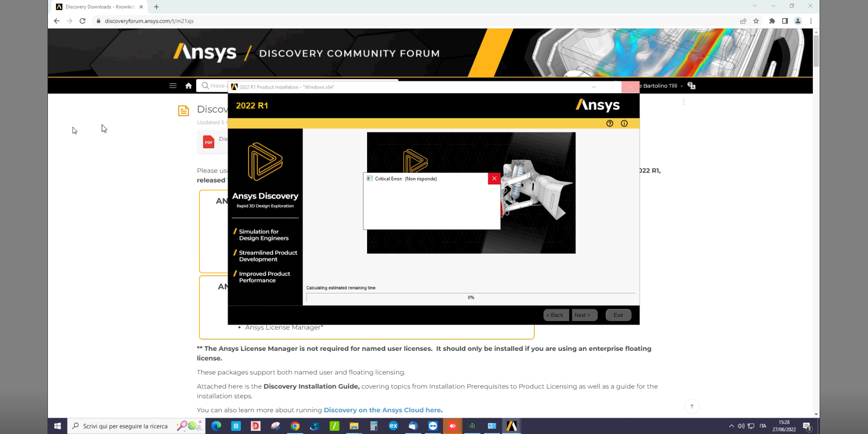Viewport: 868px width, 434px height.
Task: Click the article document icon
Action: coord(184,111)
